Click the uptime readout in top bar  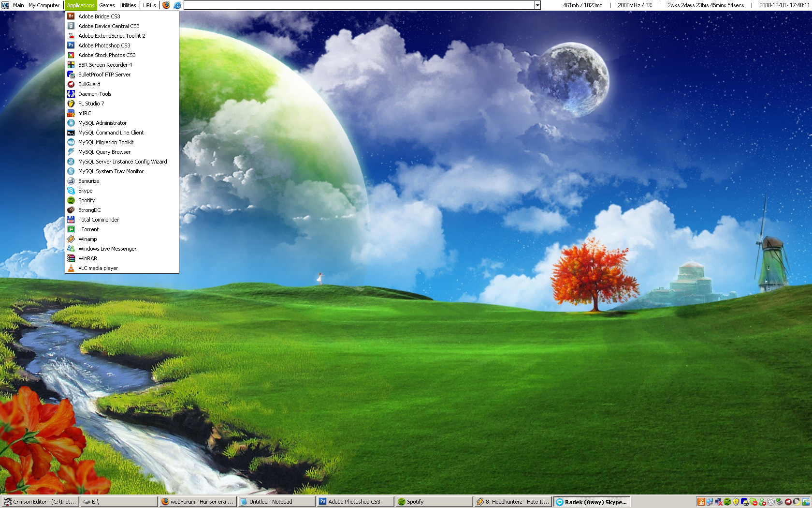coord(706,5)
